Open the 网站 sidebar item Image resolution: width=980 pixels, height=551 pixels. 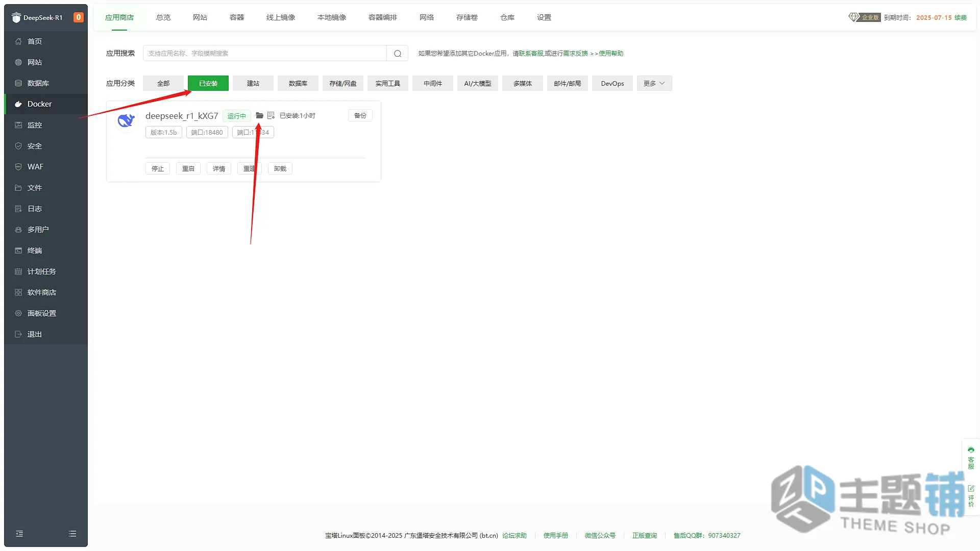pyautogui.click(x=46, y=62)
